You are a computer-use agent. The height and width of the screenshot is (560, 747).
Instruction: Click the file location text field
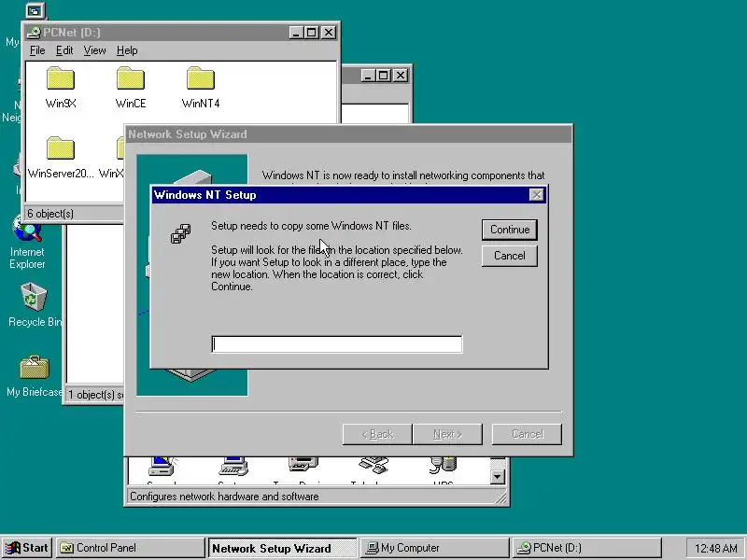[x=337, y=344]
